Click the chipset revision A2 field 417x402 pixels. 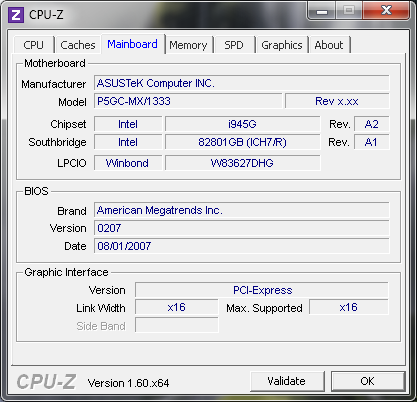(x=371, y=124)
